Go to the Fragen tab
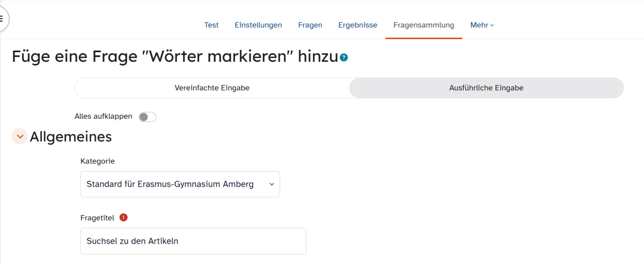644x264 pixels. (310, 25)
